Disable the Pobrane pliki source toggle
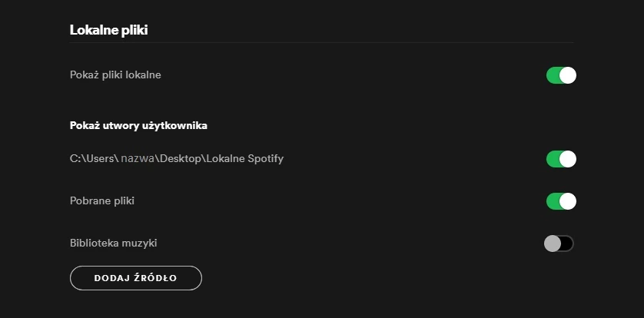 coord(560,201)
